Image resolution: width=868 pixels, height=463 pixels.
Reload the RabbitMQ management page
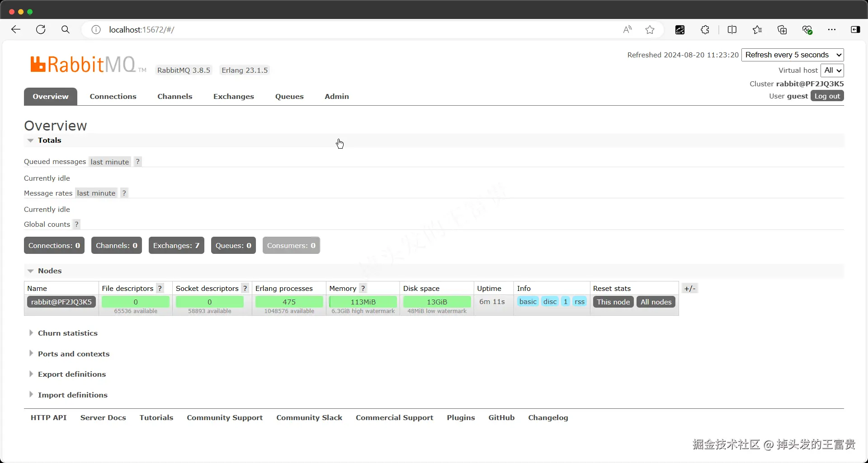point(41,30)
